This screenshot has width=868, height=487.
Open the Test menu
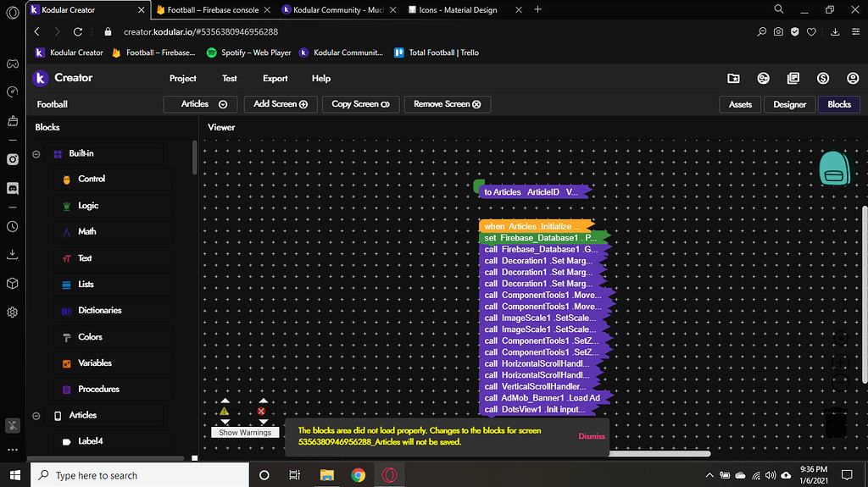pyautogui.click(x=229, y=78)
